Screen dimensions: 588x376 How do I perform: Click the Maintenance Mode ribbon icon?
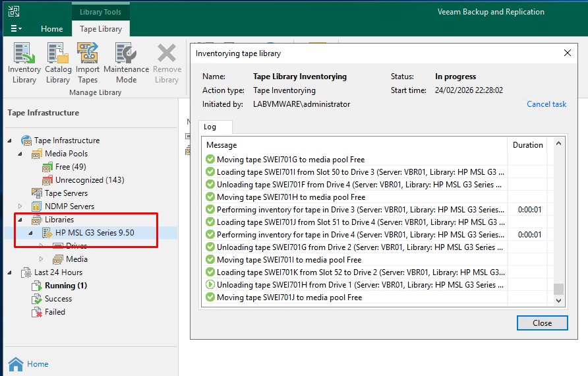[x=126, y=63]
